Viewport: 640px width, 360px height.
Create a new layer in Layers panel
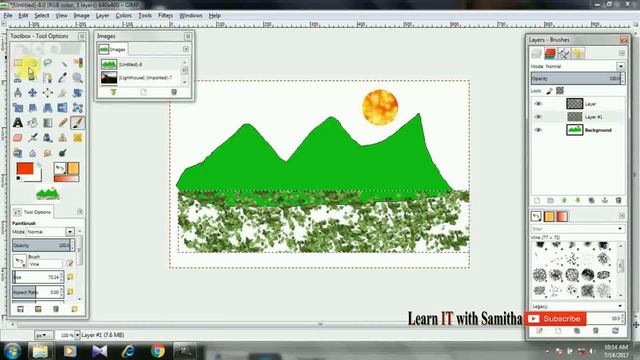tap(537, 200)
